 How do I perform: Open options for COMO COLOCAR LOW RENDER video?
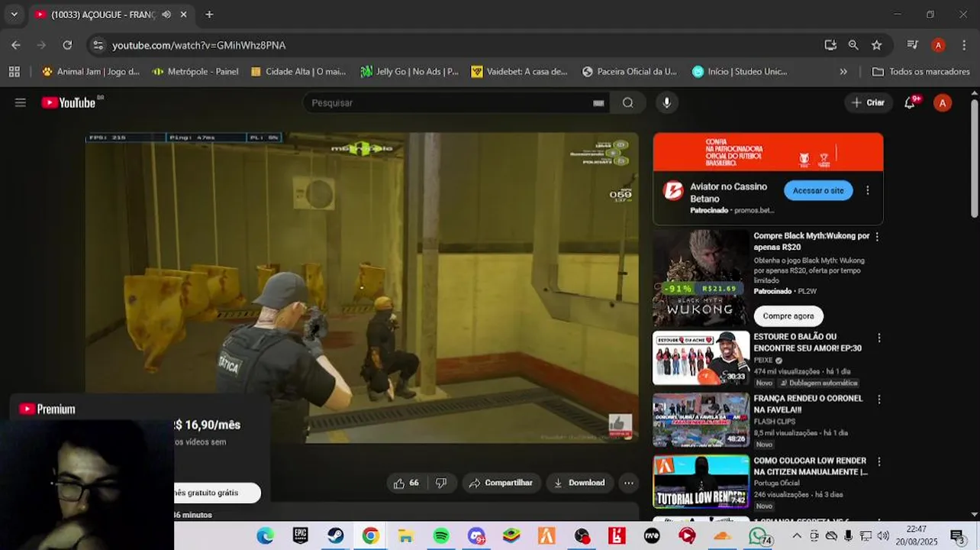[x=878, y=461]
